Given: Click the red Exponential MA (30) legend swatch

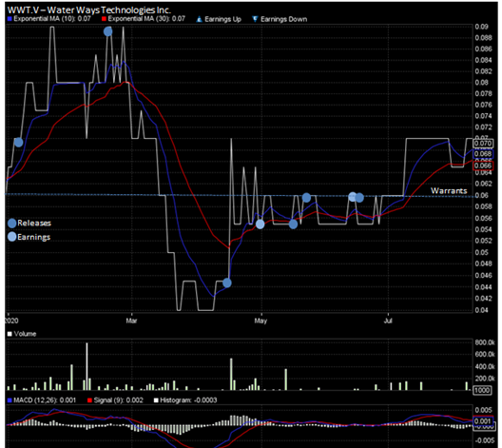Looking at the screenshot, I should 104,19.
